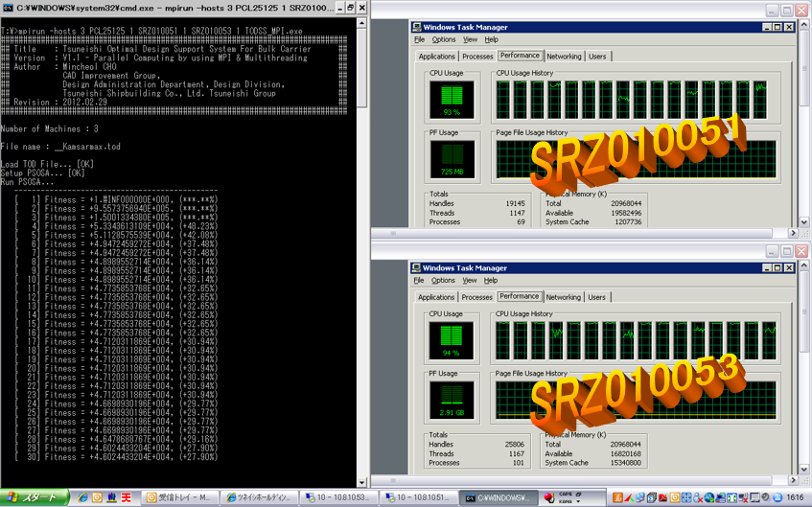Click the clock in the system tray
The width and height of the screenshot is (812, 507).
coord(795,497)
